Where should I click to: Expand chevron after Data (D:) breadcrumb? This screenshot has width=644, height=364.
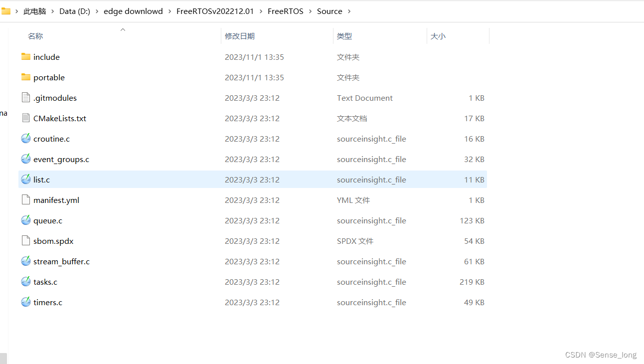(97, 11)
